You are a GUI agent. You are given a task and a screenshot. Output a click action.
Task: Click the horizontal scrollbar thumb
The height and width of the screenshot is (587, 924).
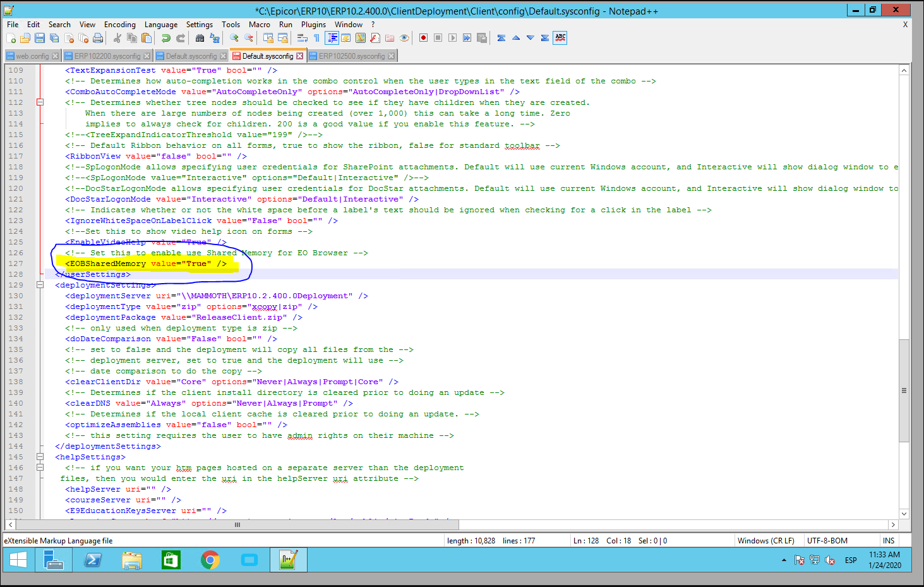click(x=237, y=524)
